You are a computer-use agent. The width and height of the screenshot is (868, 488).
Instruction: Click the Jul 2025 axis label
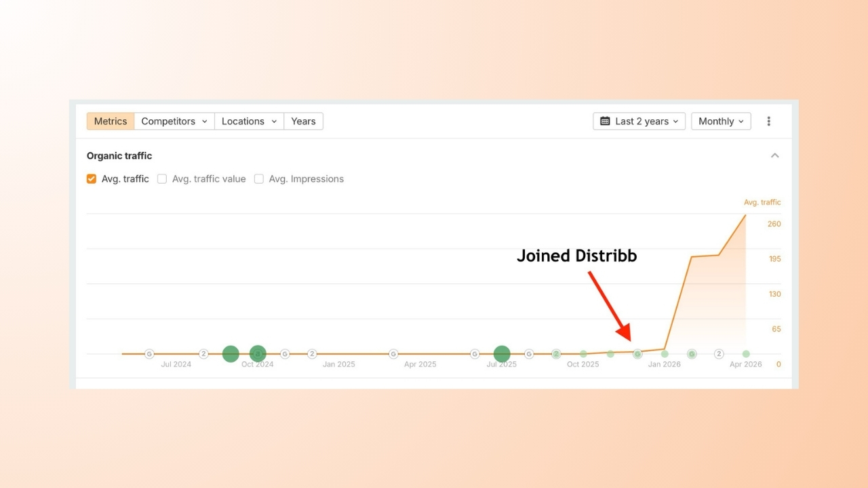click(x=502, y=365)
